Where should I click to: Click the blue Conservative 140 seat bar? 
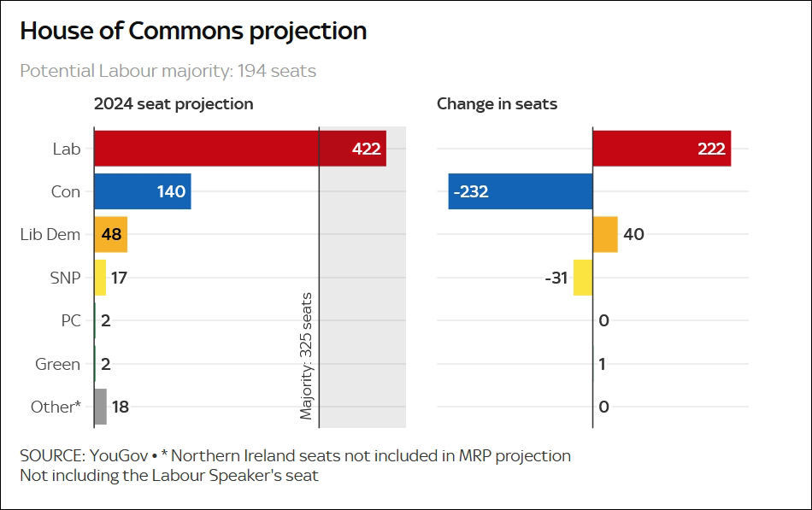142,191
